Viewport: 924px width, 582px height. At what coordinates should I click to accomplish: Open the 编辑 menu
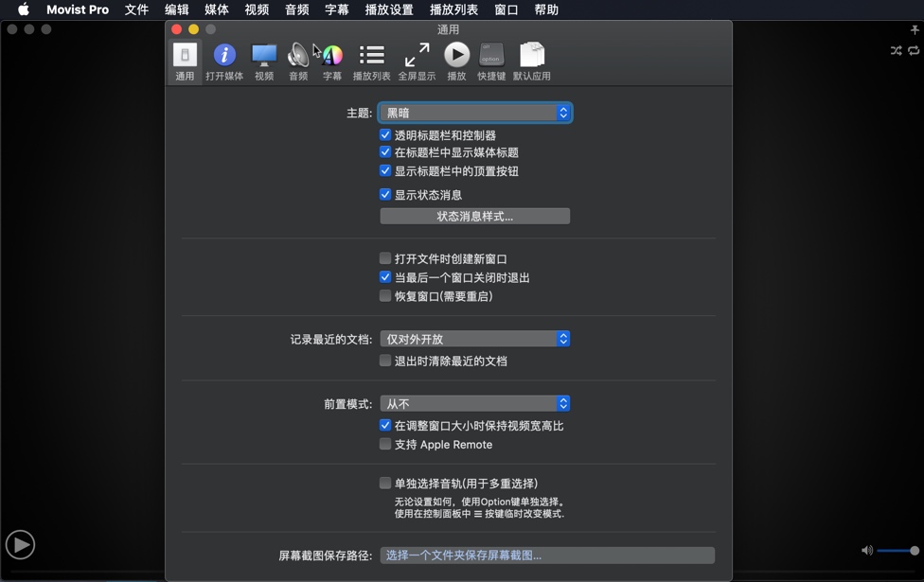point(177,9)
